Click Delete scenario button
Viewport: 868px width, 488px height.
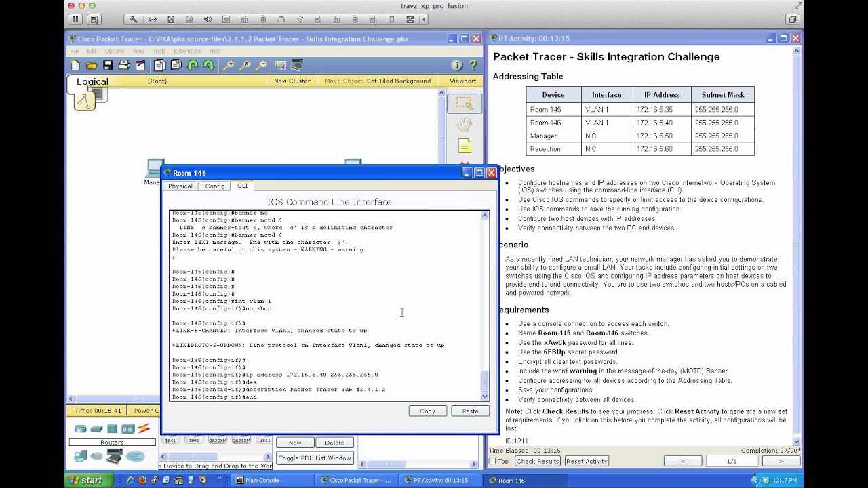pos(334,443)
